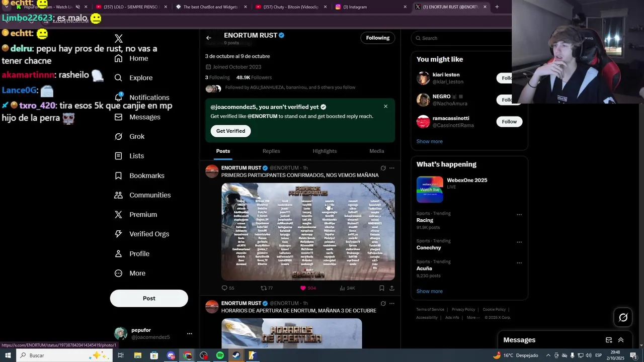644x362 pixels.
Task: Open Premium in the sidebar
Action: click(x=136, y=214)
